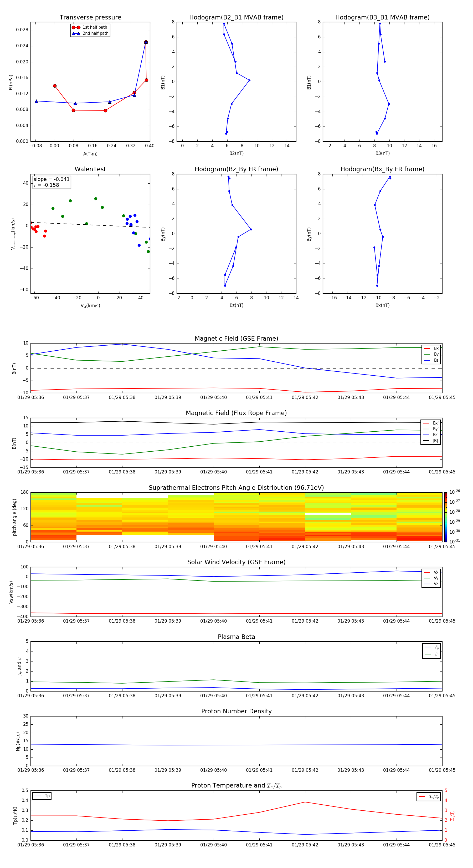Image resolution: width=473 pixels, height=868 pixels.
Task: Click the 'Hodogram(B3_B1 MVAB frame)' title
Action: (x=382, y=18)
